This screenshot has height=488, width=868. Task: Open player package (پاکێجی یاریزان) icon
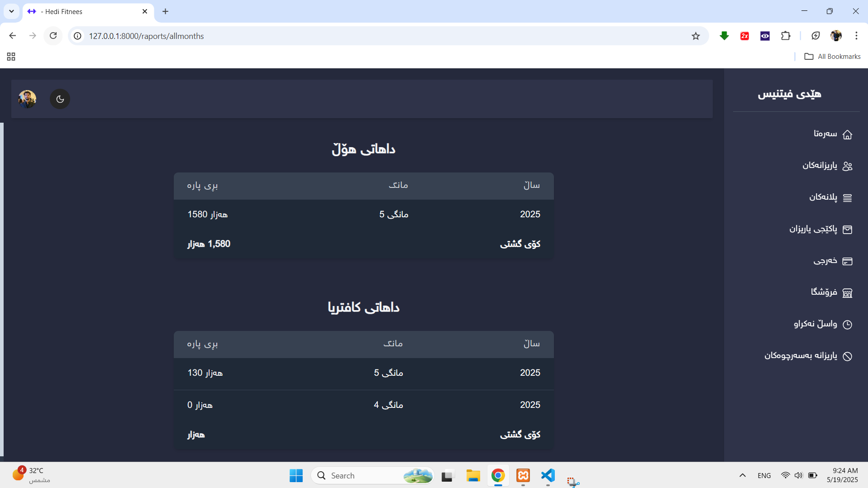847,230
